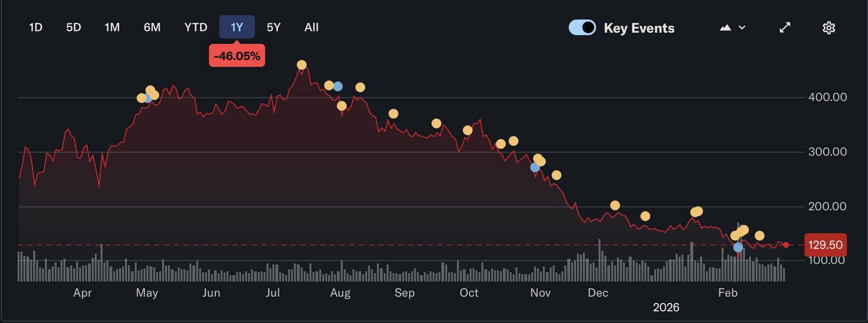This screenshot has width=868, height=323.
Task: Expand chart to fullscreen view
Action: 785,28
